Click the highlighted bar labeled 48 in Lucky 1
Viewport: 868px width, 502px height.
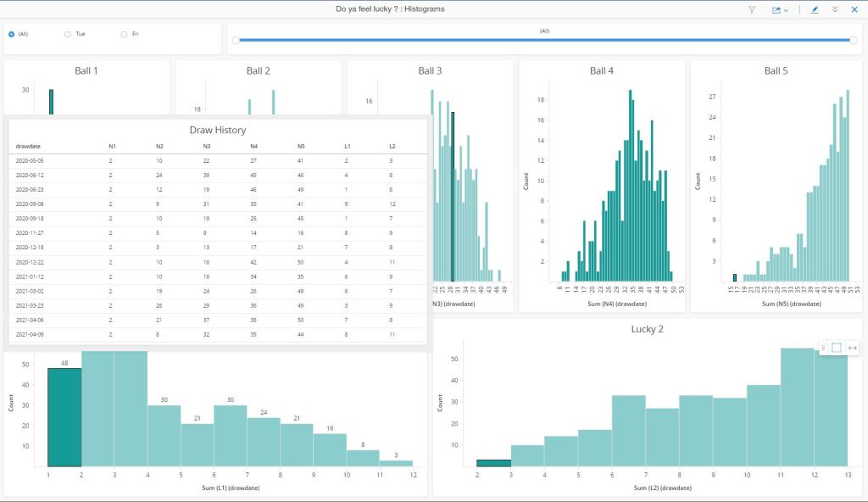(64, 416)
